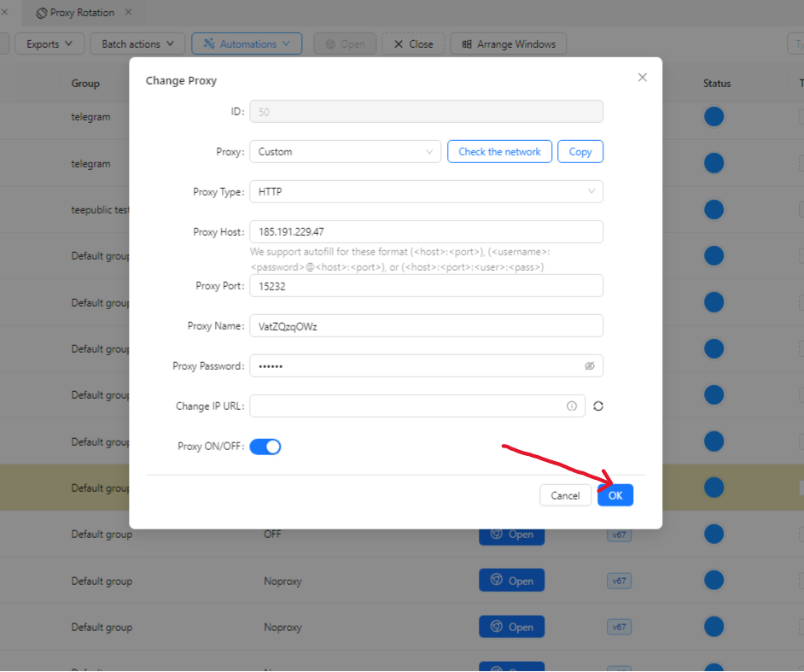The height and width of the screenshot is (672, 804).
Task: Click the status dot in the teepublic row
Action: pyautogui.click(x=714, y=209)
